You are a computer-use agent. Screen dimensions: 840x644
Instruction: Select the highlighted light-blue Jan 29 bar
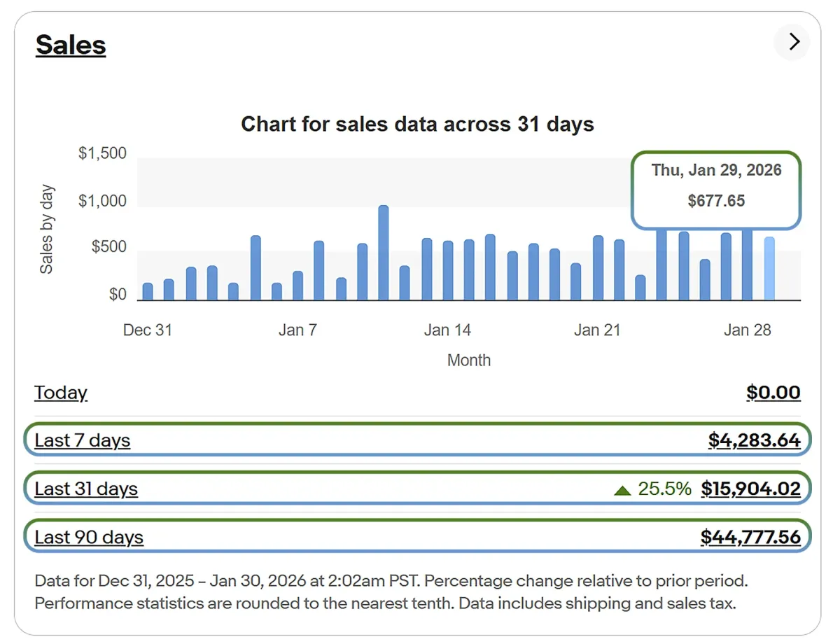769,269
